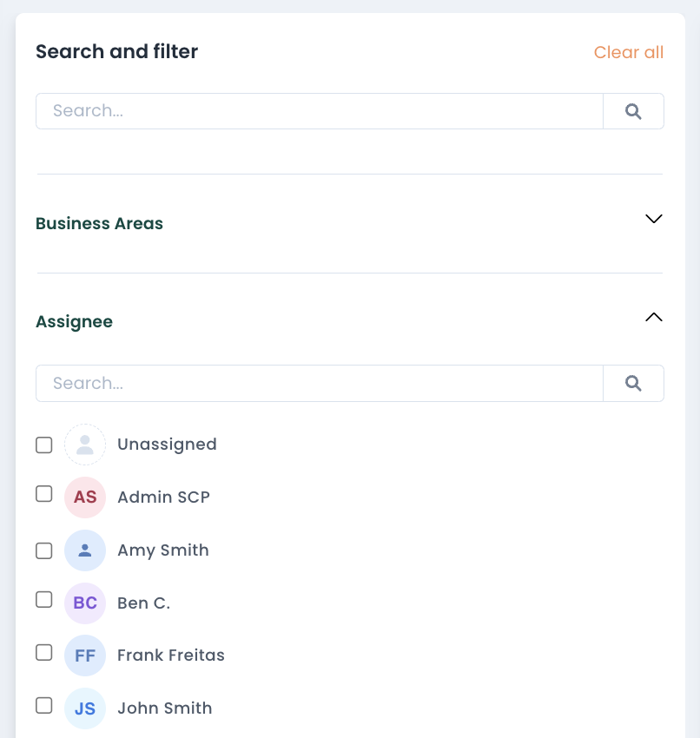
Task: Focus the Assignee search input field
Action: click(x=319, y=384)
